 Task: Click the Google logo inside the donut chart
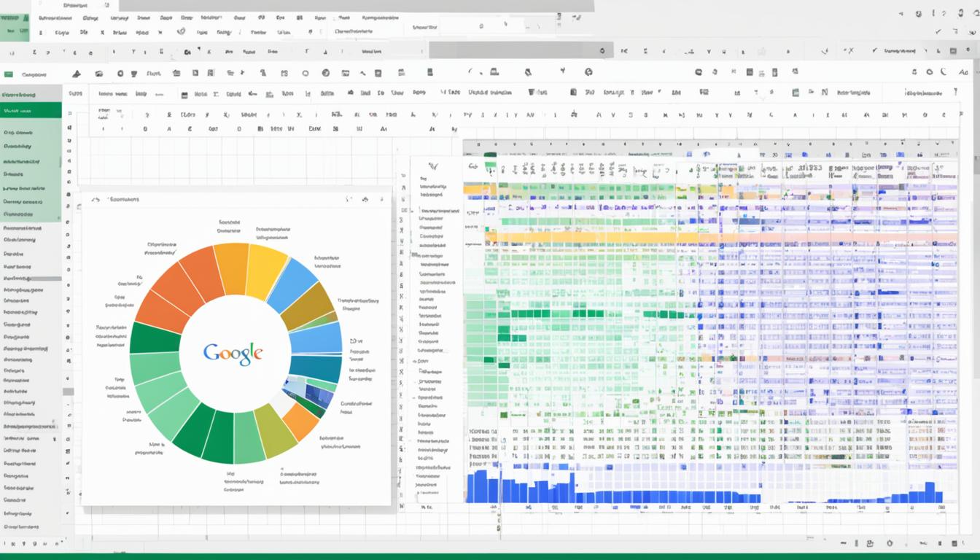(233, 354)
